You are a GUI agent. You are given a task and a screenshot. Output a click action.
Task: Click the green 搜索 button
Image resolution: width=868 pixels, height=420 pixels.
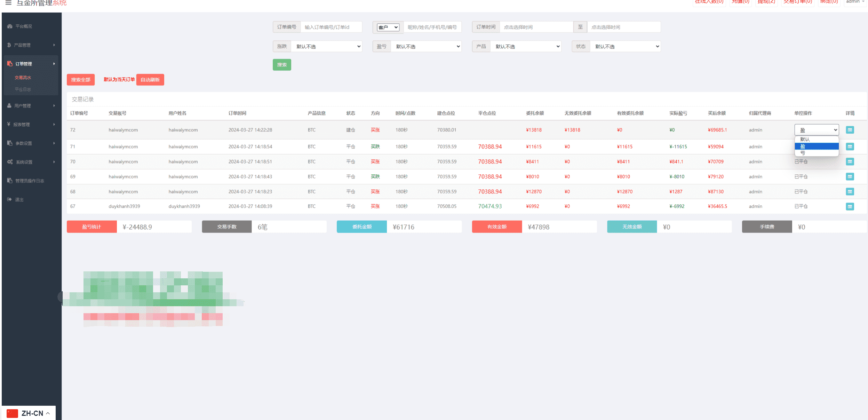(282, 65)
